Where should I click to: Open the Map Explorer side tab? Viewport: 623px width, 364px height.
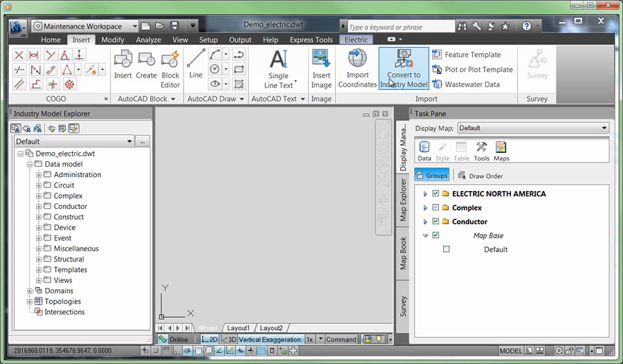pos(403,200)
